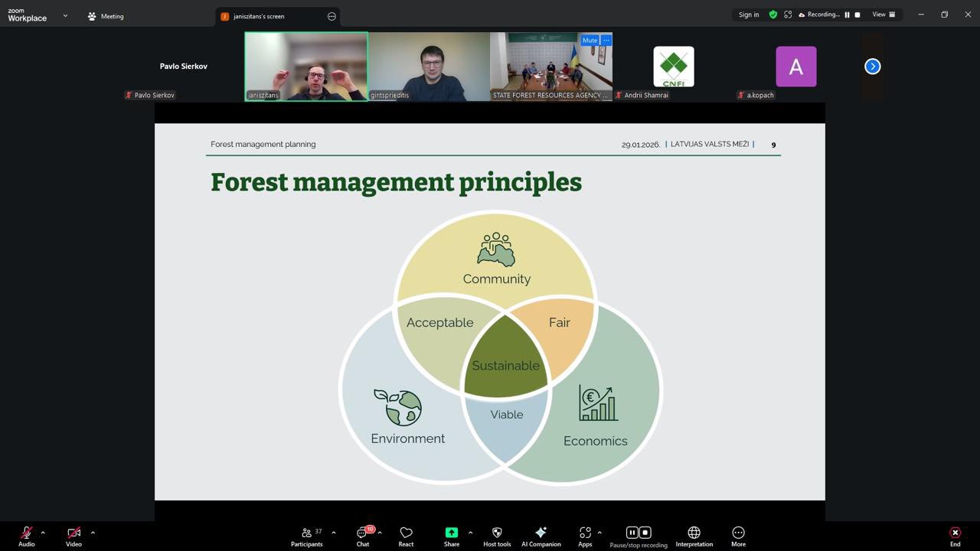Screen dimensions: 980x551
Task: Pause the recording in bottom toolbar
Action: point(632,533)
